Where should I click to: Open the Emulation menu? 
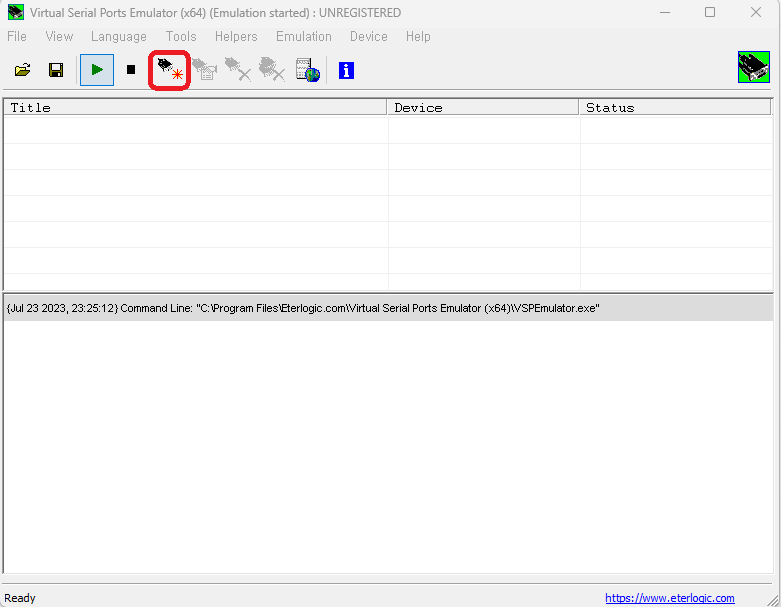point(304,37)
